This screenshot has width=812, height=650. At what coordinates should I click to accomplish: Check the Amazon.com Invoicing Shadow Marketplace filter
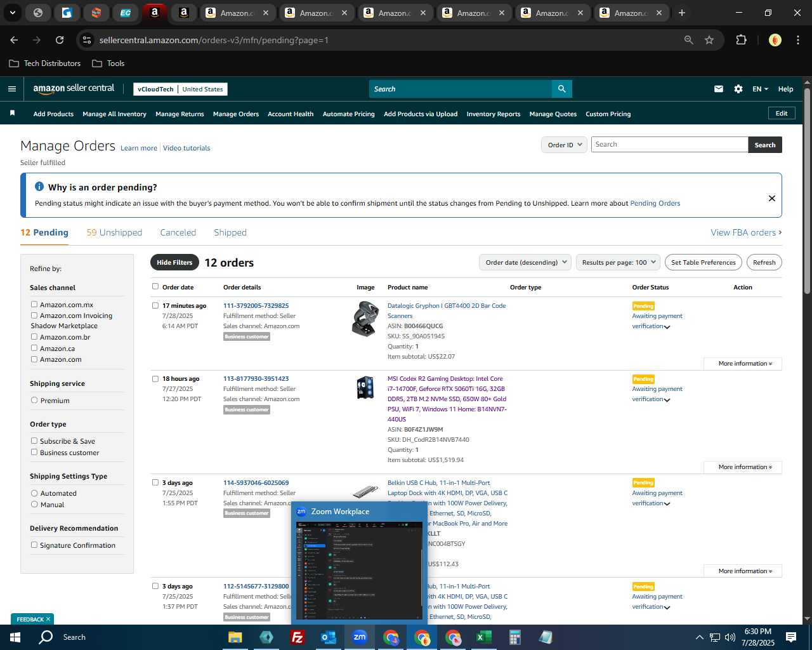click(34, 315)
